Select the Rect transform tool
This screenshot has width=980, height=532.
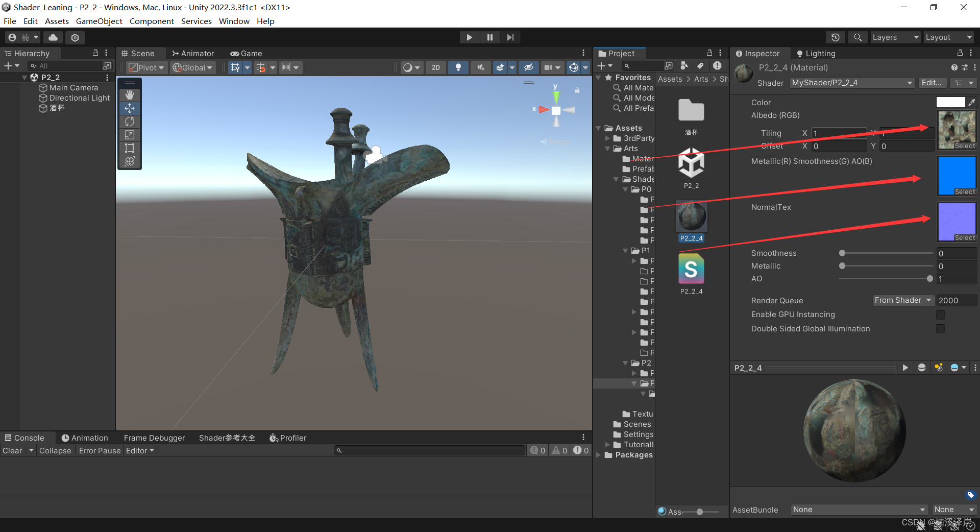[x=129, y=148]
